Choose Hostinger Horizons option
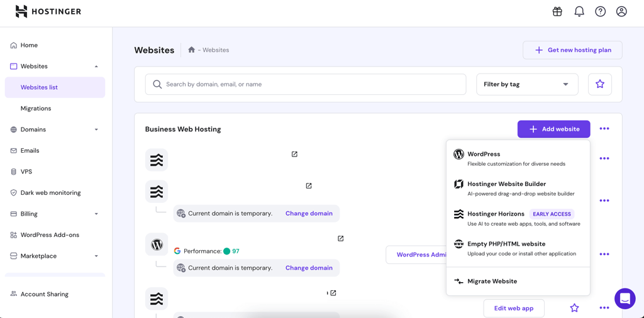Viewport: 644px width, 318px height. click(518, 219)
